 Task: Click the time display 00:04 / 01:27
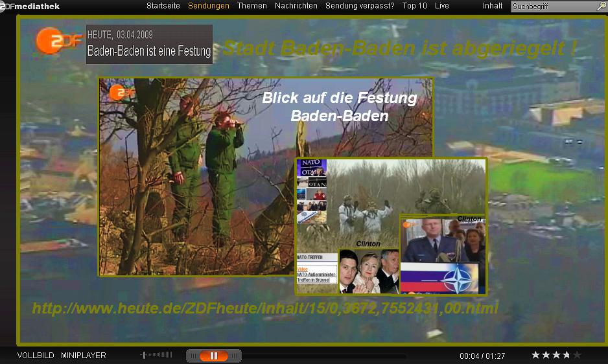pos(482,356)
